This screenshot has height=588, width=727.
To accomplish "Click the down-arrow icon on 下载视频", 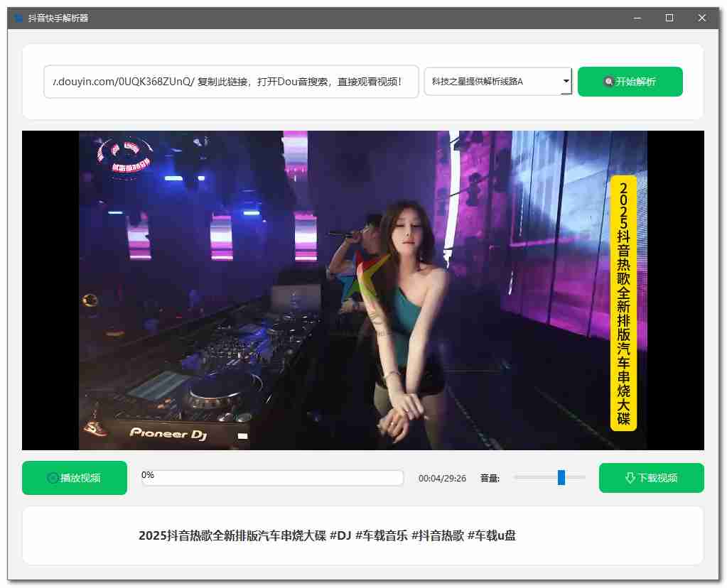I will [x=630, y=478].
